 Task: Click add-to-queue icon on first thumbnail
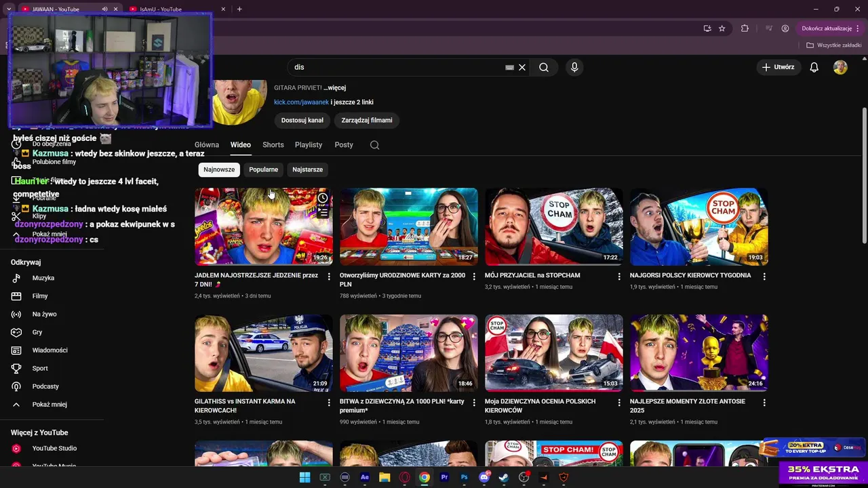(323, 213)
